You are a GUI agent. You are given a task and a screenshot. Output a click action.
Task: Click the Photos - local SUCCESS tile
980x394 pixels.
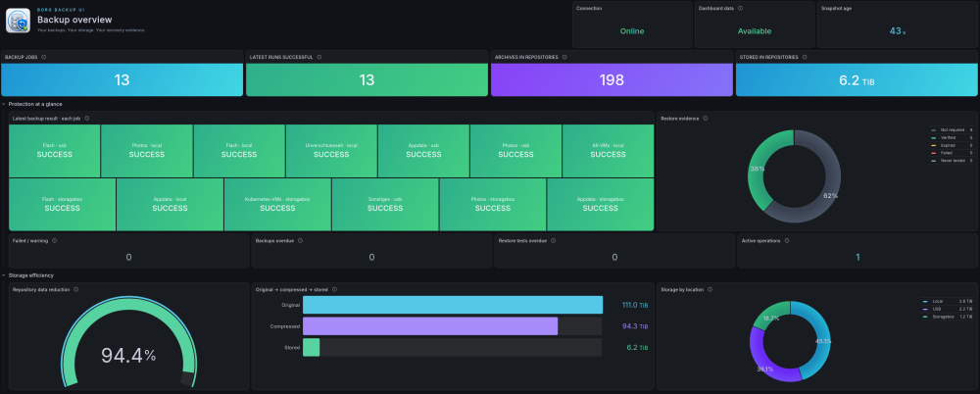(x=147, y=151)
